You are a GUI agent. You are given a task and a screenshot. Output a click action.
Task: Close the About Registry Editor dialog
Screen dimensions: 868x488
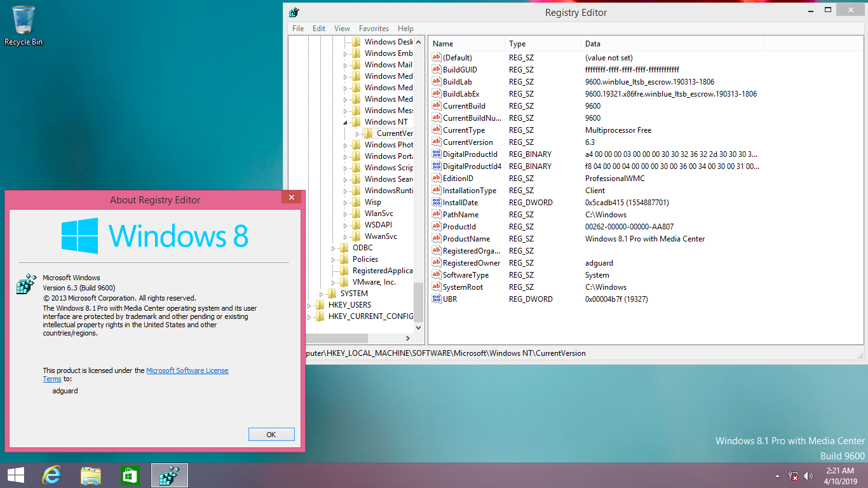coord(291,197)
